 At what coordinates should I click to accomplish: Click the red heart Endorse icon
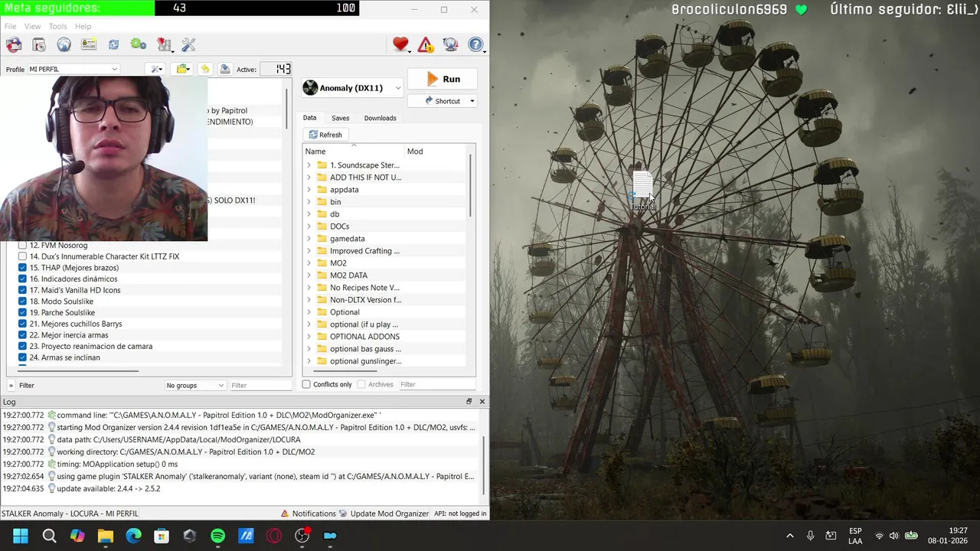click(400, 45)
